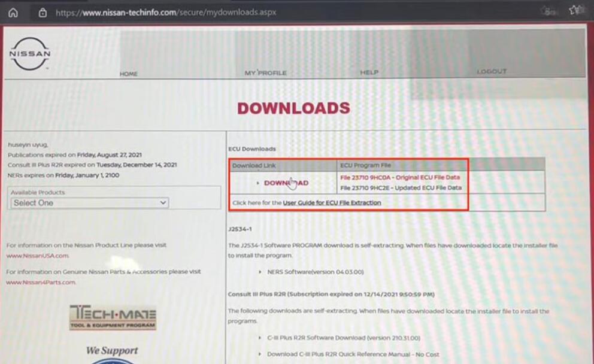Image resolution: width=594 pixels, height=364 pixels.
Task: Click the address bar URL field
Action: click(166, 13)
